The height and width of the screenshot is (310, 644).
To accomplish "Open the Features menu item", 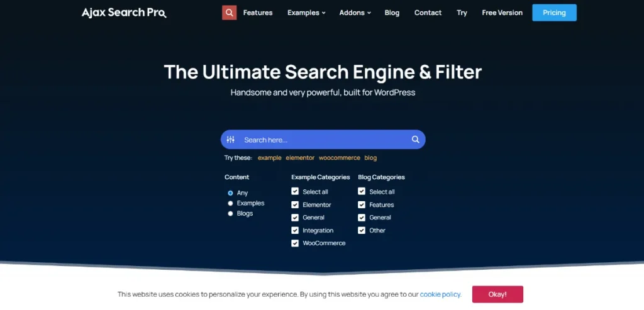I will tap(258, 13).
